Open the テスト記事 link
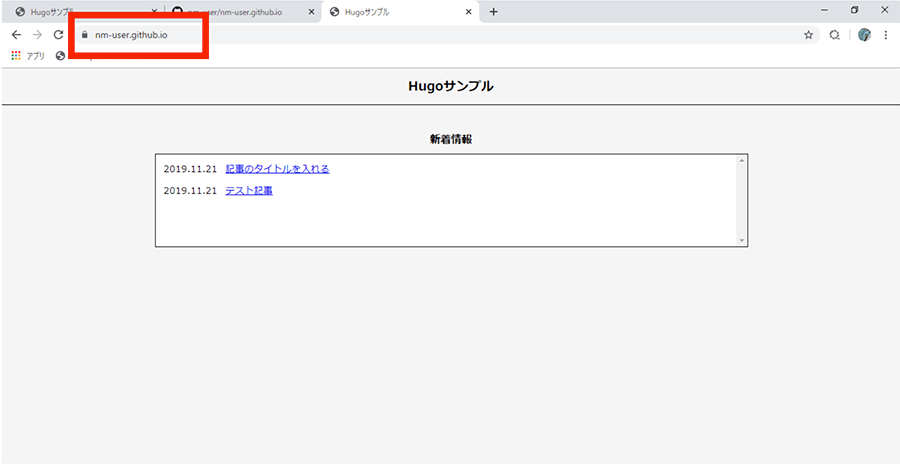Image resolution: width=900 pixels, height=464 pixels. 249,191
